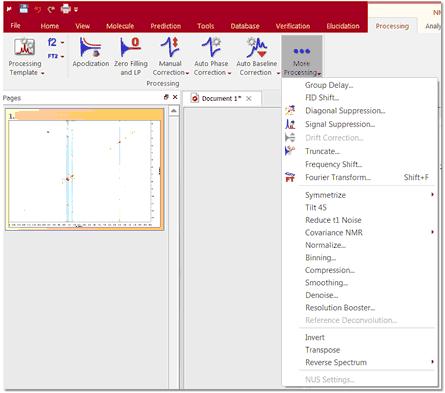The image size is (445, 393).
Task: Click the print icon in quick access toolbar
Action: 66,9
